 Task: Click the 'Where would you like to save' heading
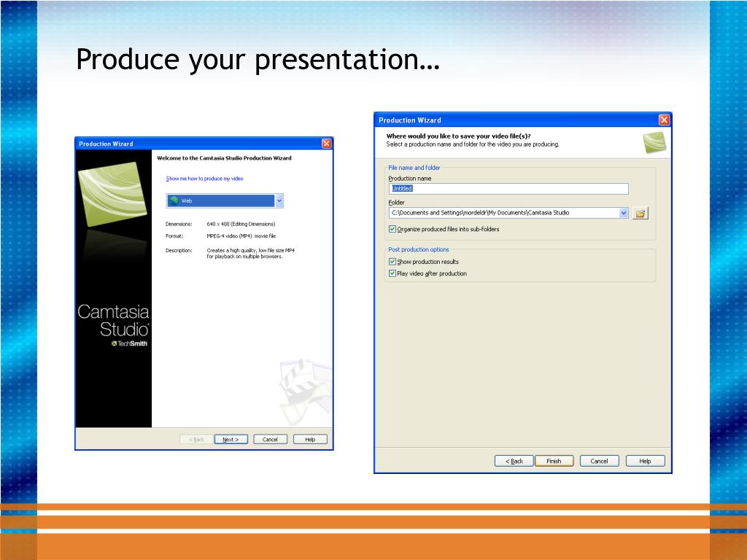point(458,136)
